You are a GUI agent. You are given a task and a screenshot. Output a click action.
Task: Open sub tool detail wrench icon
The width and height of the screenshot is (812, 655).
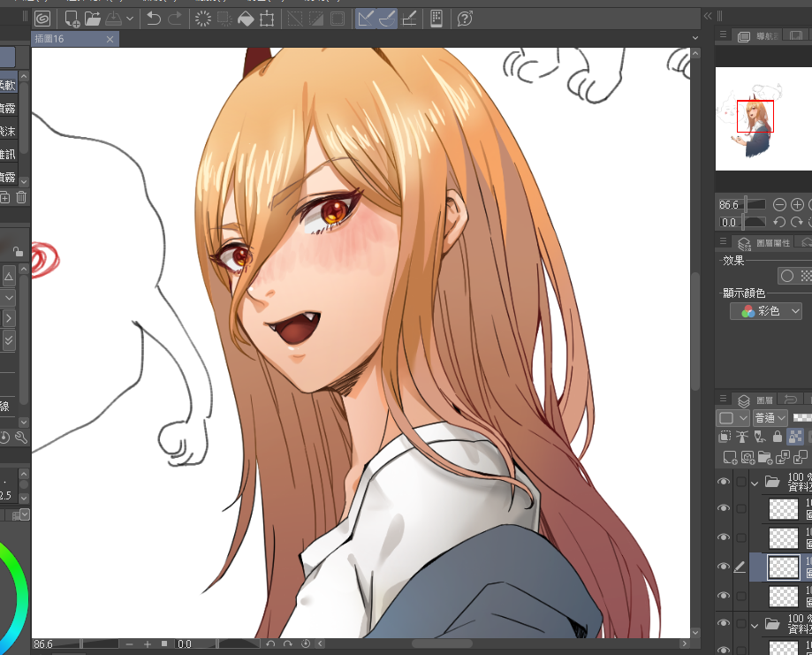[x=20, y=438]
